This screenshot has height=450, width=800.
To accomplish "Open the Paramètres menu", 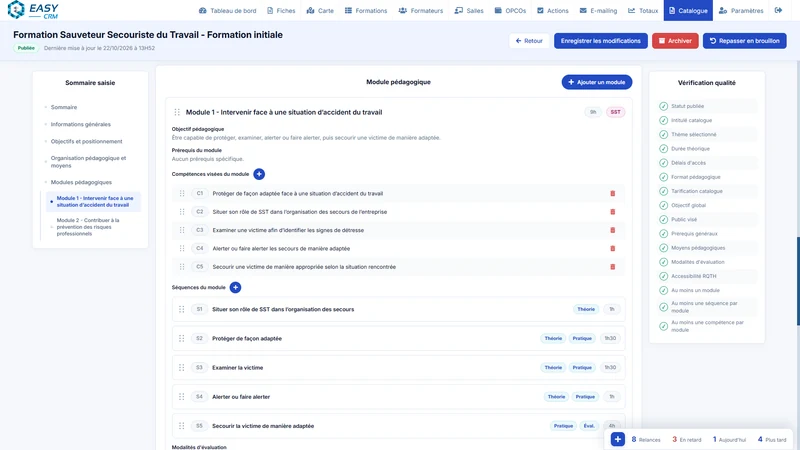I will 741,10.
